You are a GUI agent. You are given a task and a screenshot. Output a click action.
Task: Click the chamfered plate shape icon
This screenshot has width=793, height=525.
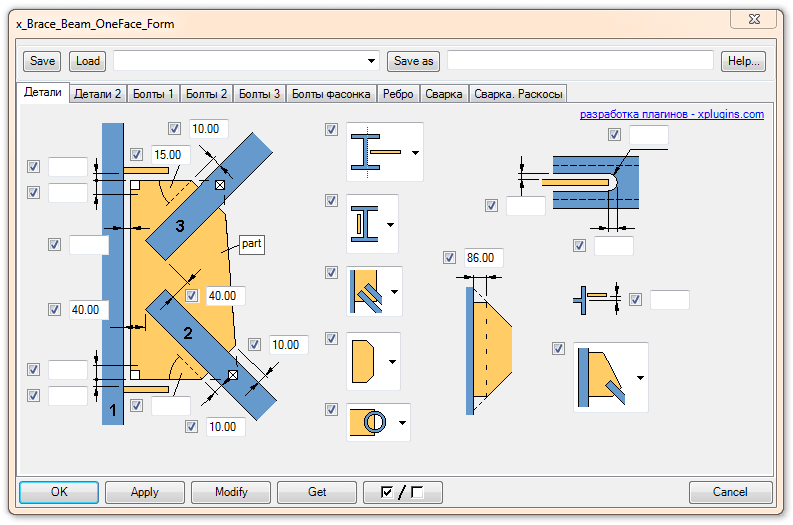[x=366, y=361]
